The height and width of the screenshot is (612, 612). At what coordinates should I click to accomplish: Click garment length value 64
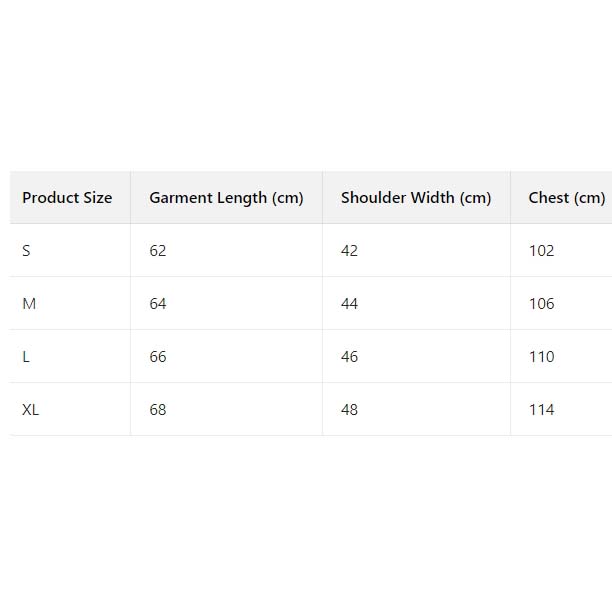click(x=158, y=304)
